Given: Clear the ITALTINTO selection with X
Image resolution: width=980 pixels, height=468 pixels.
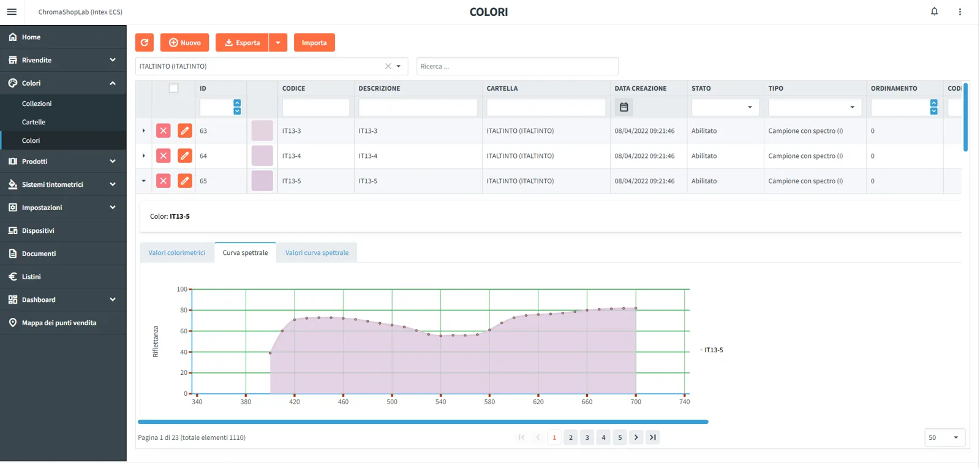Looking at the screenshot, I should pyautogui.click(x=388, y=66).
